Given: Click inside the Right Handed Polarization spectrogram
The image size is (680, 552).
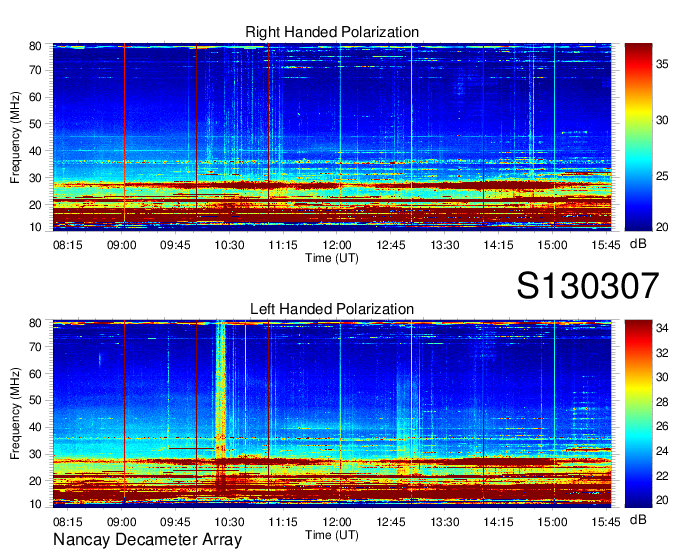Looking at the screenshot, I should point(332,137).
